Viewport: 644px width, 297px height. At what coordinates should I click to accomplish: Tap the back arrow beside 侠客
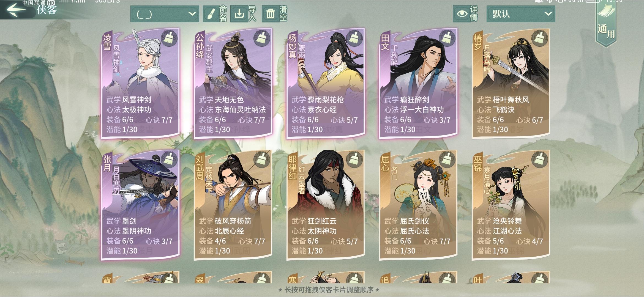pyautogui.click(x=17, y=10)
